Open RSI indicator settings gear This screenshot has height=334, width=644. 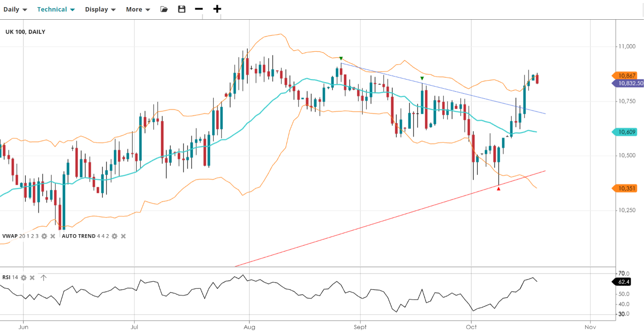point(23,278)
